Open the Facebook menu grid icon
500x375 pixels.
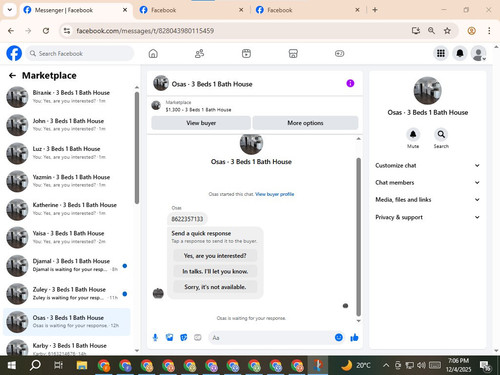tap(441, 53)
